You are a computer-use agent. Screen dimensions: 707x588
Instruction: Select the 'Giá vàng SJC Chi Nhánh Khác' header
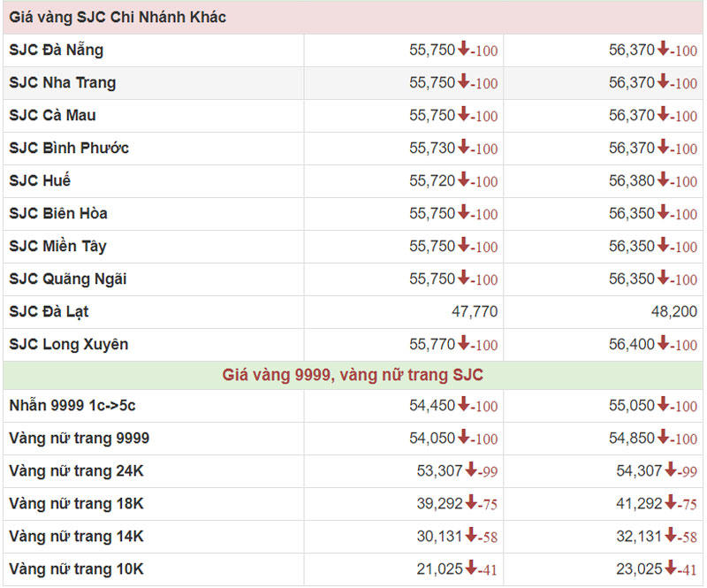point(118,18)
